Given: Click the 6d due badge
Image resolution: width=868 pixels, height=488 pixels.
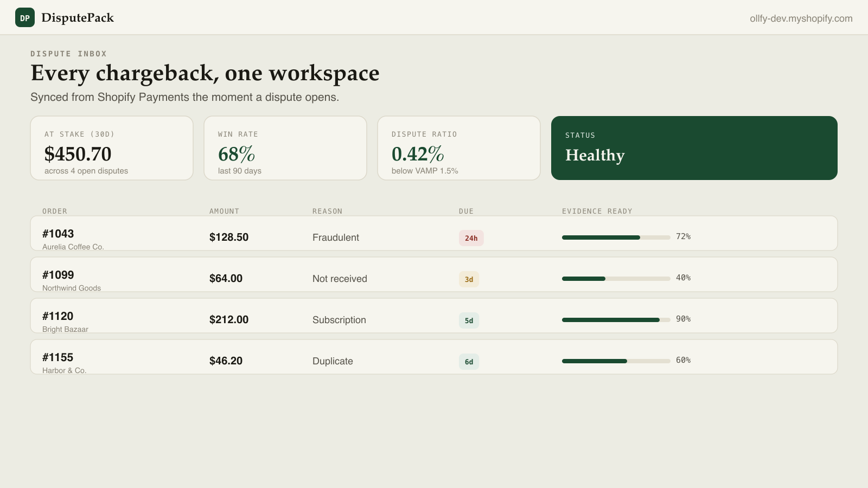Looking at the screenshot, I should pyautogui.click(x=469, y=362).
